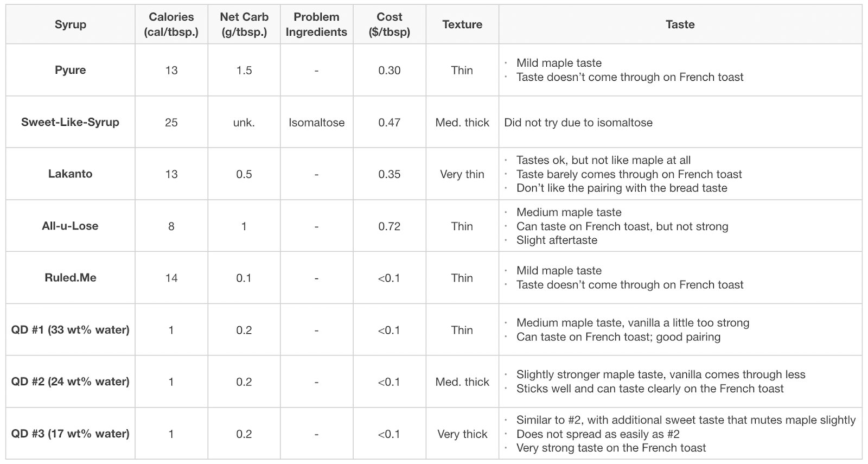Select the QD #3 (17 wt% water) cell

tap(70, 434)
